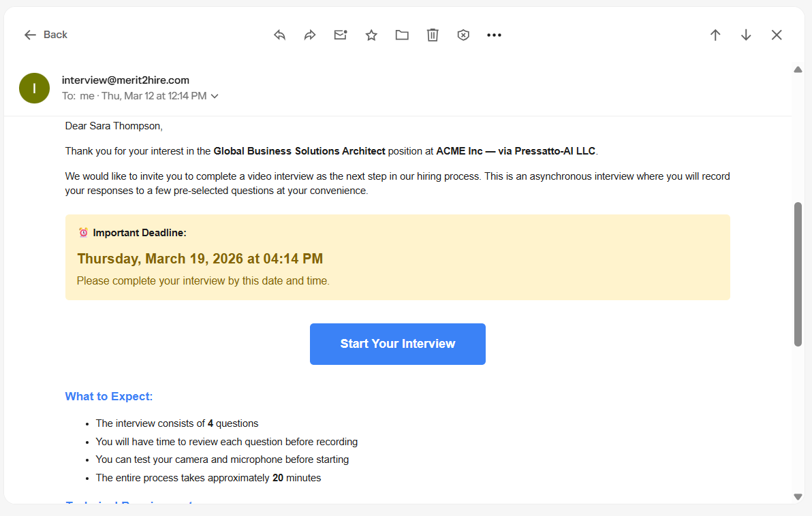This screenshot has height=516, width=812.
Task: Jump to the next email
Action: [x=746, y=35]
